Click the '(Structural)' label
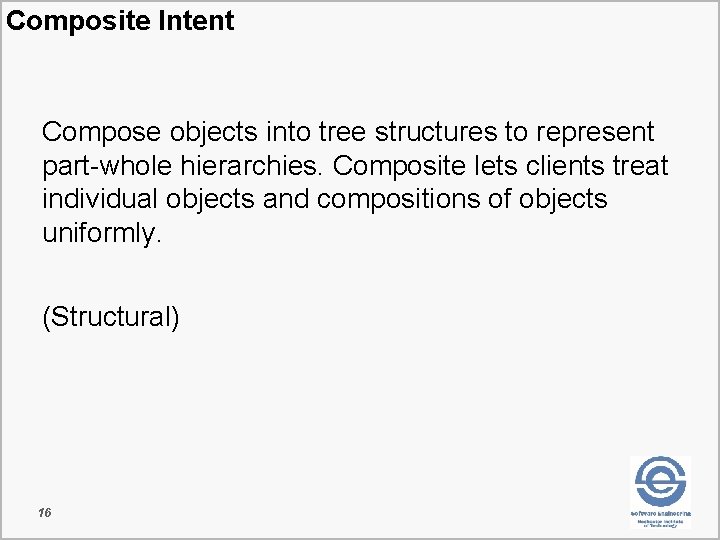Viewport: 720px width, 540px height. point(111,317)
